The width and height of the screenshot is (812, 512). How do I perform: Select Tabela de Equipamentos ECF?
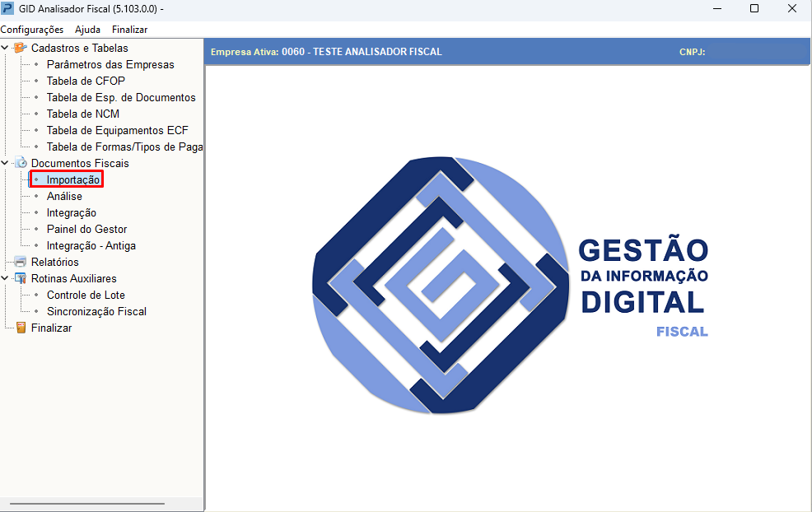(118, 130)
